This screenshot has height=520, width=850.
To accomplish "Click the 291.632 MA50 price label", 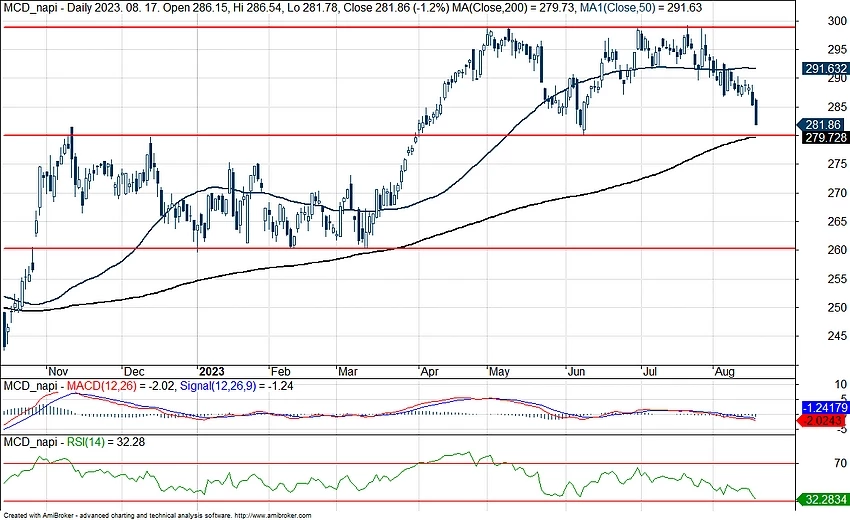I will [x=826, y=69].
